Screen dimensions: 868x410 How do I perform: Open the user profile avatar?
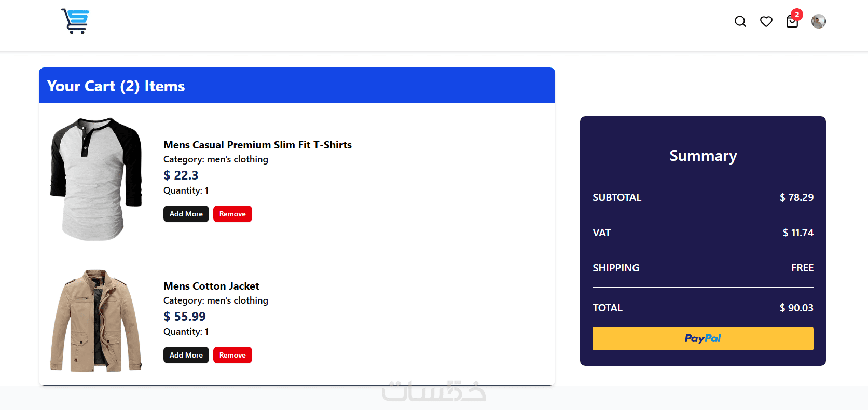coord(819,21)
